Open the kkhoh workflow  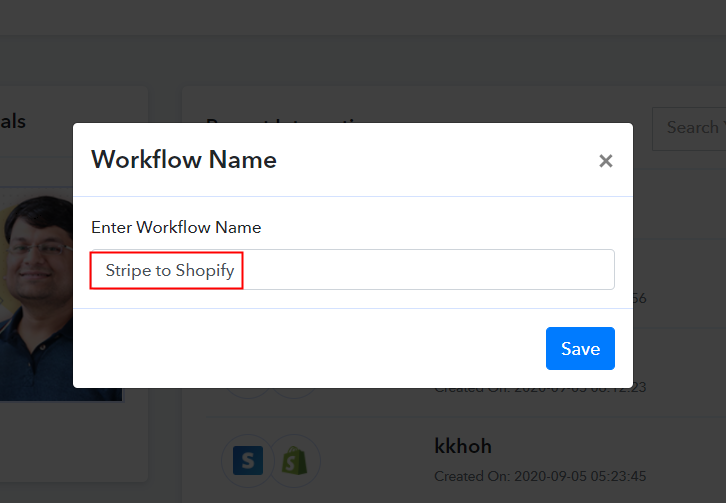click(x=463, y=446)
